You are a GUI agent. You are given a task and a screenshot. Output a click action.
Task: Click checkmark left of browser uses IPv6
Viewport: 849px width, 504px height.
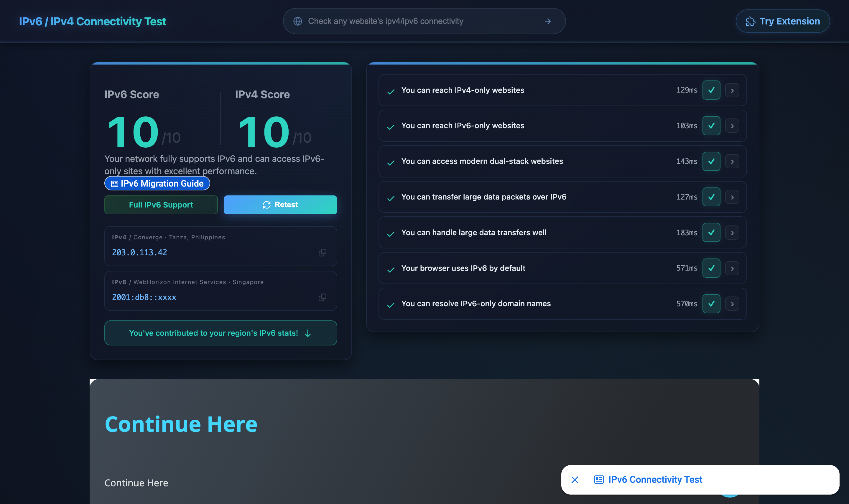click(x=391, y=270)
